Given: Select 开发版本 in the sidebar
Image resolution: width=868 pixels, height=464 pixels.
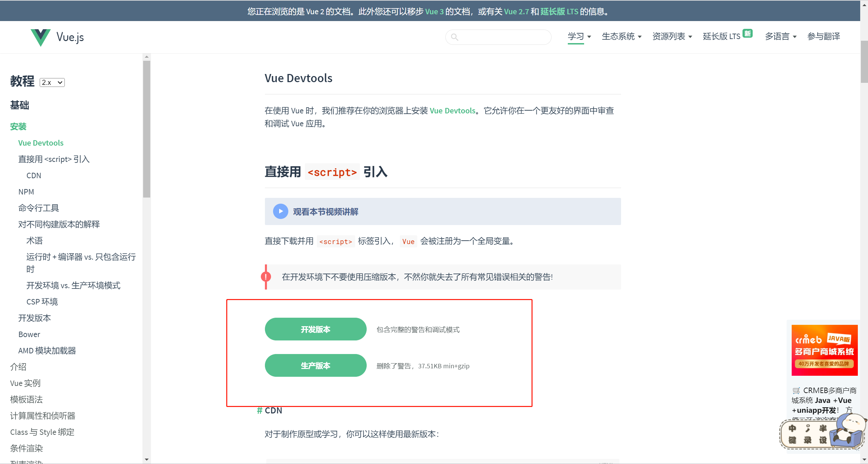Looking at the screenshot, I should tap(35, 318).
